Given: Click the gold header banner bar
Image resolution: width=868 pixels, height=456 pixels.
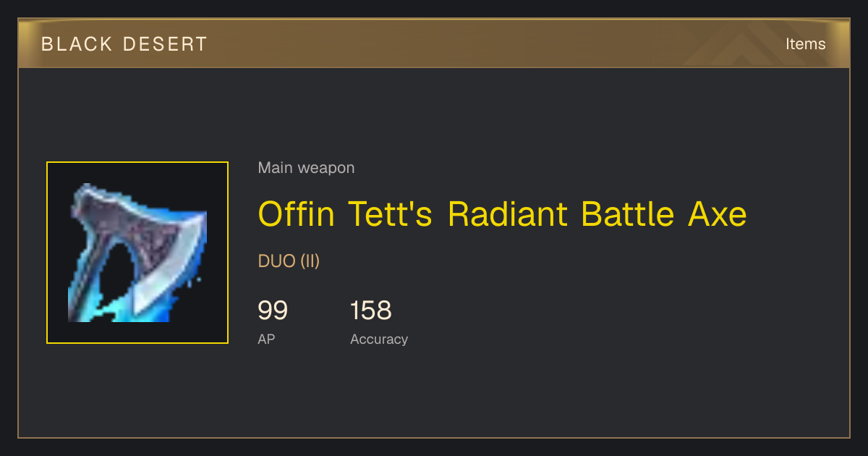Looking at the screenshot, I should point(434,43).
